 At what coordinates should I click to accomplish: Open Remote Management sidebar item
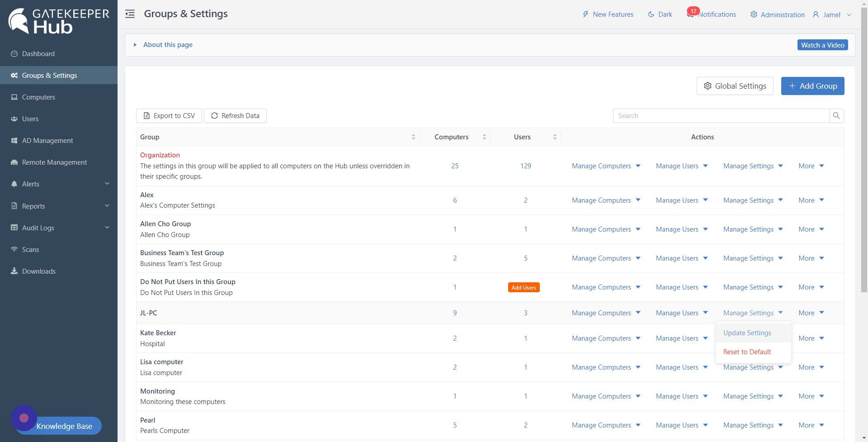[54, 162]
